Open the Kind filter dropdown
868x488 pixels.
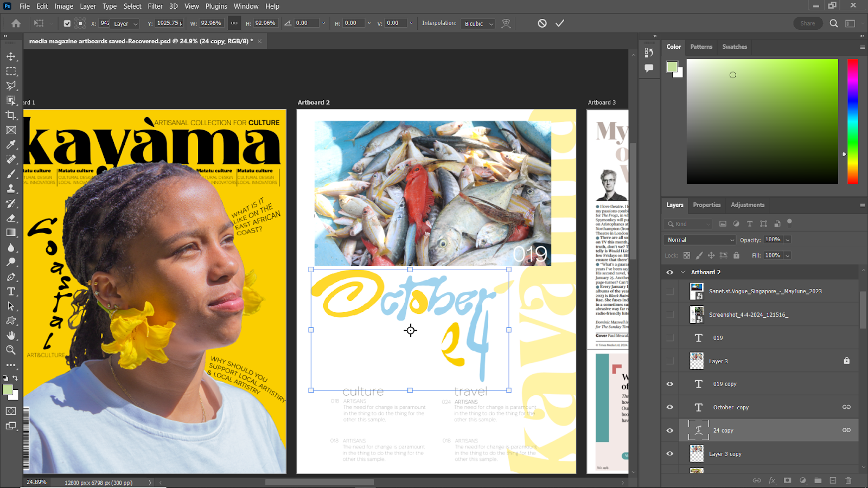pos(688,224)
